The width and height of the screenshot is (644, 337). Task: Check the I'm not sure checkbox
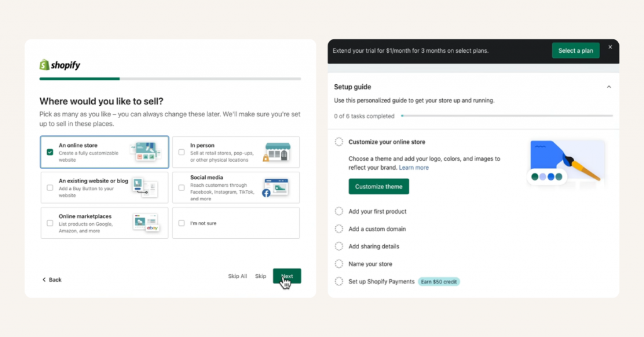tap(182, 223)
